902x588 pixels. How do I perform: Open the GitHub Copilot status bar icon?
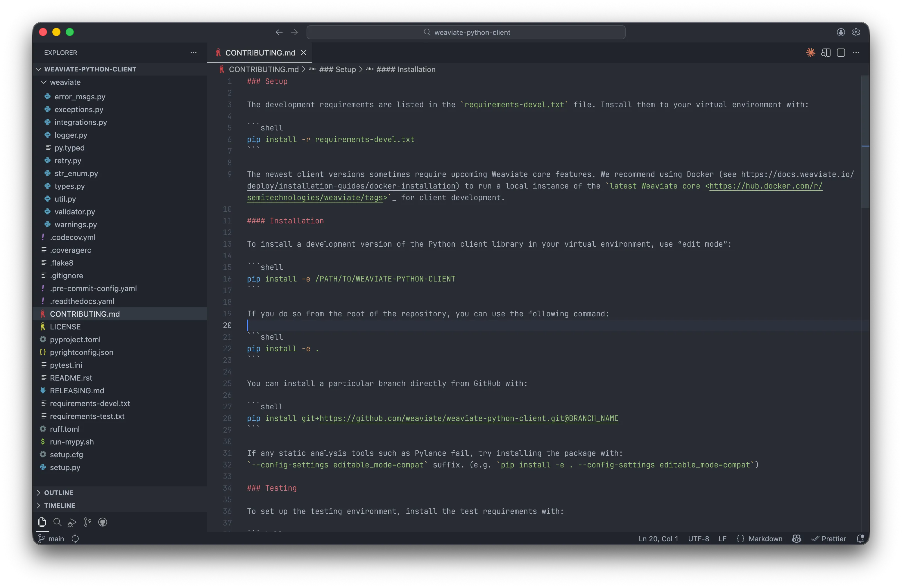coord(796,538)
